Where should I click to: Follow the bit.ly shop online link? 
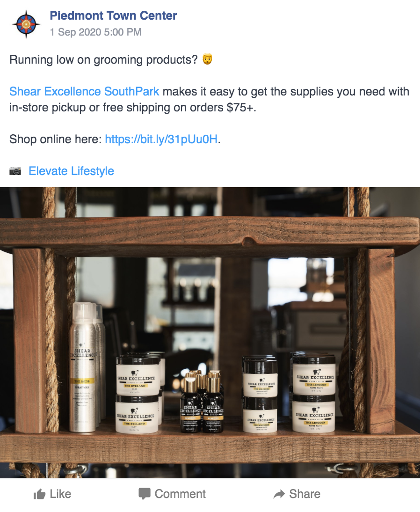click(161, 139)
